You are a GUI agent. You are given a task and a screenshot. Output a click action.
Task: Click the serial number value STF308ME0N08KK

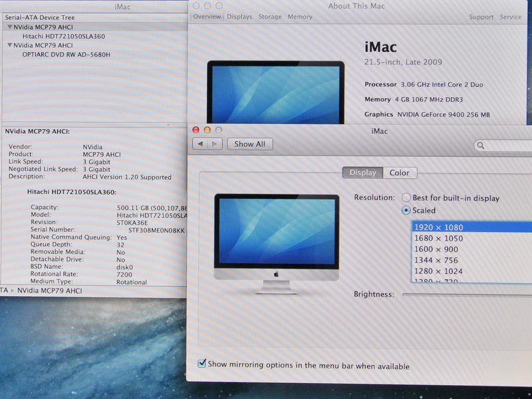[156, 230]
